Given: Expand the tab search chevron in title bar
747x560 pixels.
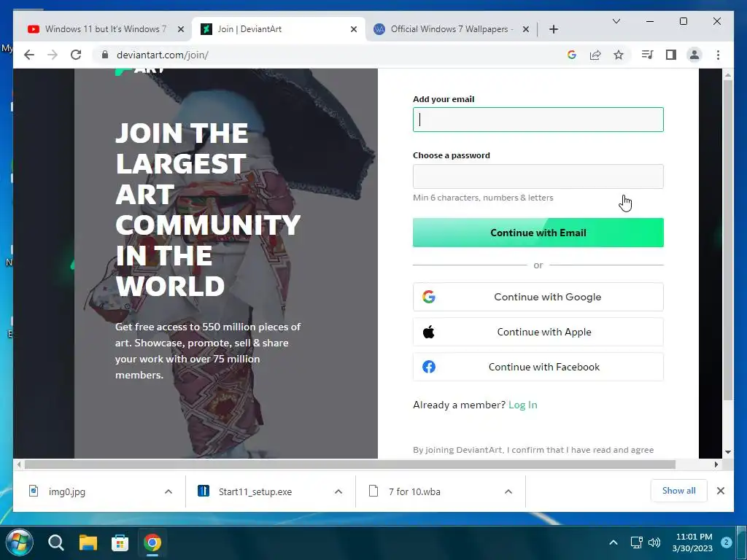Looking at the screenshot, I should (616, 21).
